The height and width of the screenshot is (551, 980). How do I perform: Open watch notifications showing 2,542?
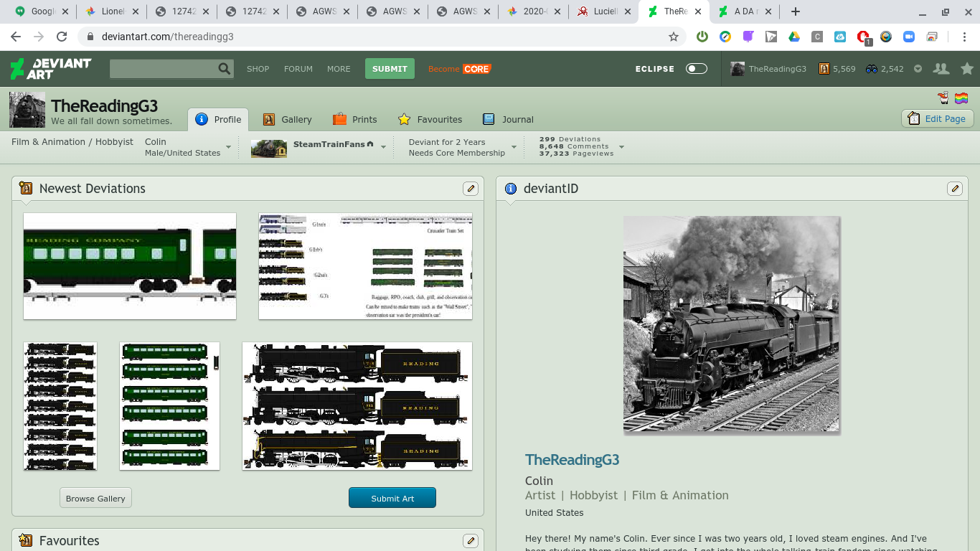pyautogui.click(x=885, y=69)
